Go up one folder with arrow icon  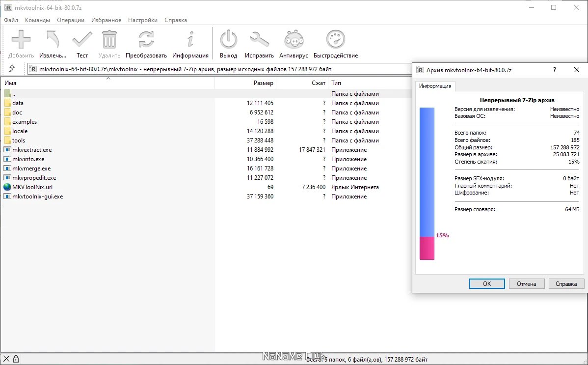click(x=12, y=69)
